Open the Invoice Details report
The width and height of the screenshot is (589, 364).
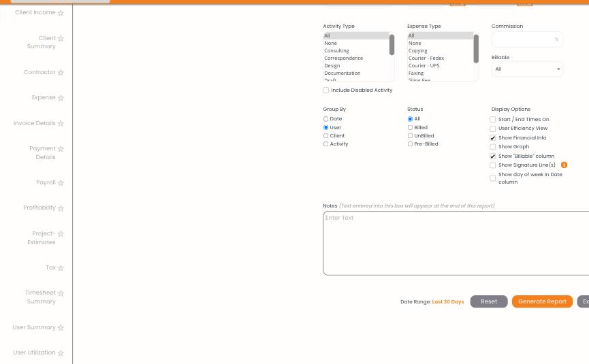[35, 123]
